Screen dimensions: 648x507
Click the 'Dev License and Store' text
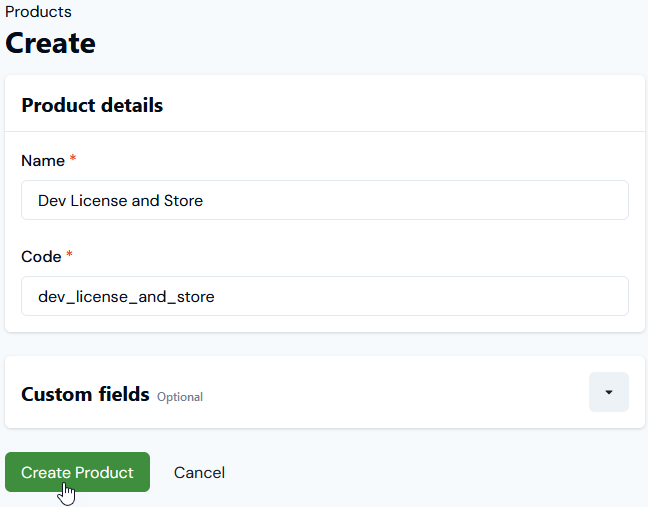[120, 200]
